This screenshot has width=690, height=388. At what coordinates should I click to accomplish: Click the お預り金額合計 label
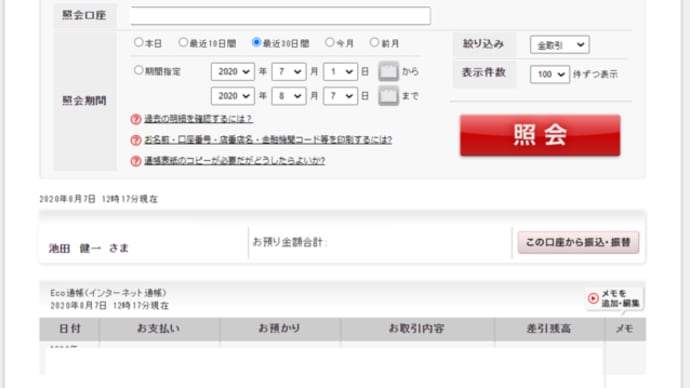[x=290, y=242]
